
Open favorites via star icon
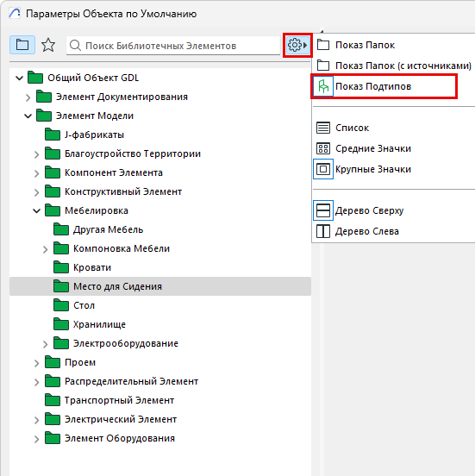click(48, 45)
